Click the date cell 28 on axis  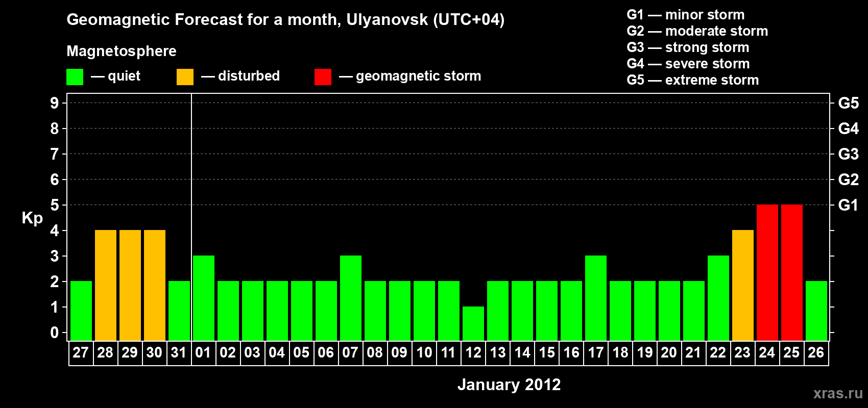(106, 353)
